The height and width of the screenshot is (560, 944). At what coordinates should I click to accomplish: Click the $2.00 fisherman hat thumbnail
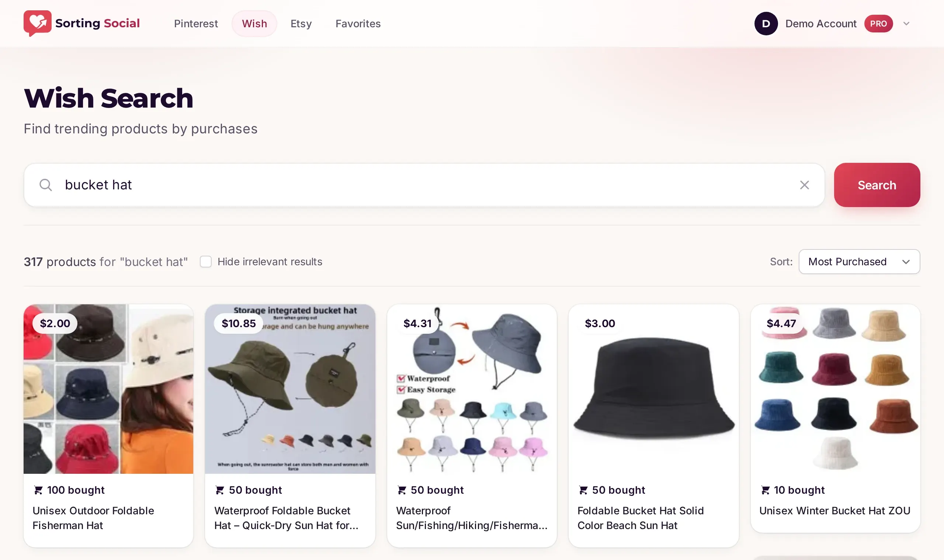(108, 389)
